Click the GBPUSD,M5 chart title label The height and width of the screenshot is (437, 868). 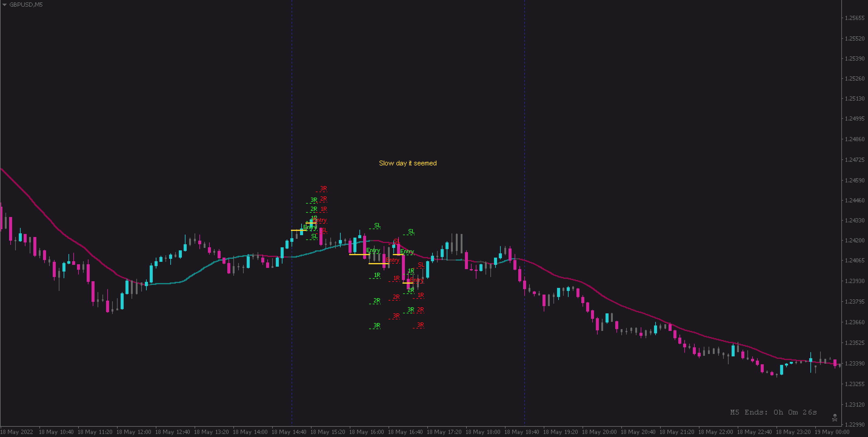(x=26, y=5)
